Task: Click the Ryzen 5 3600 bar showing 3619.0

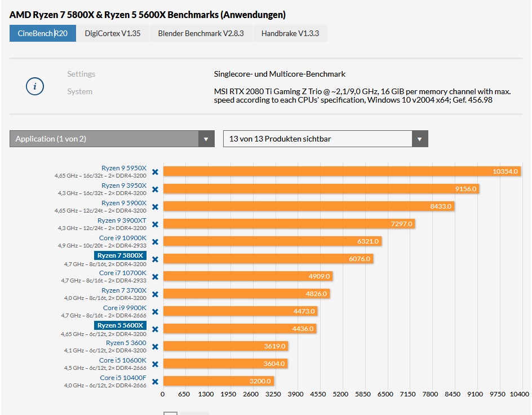Action: point(225,346)
